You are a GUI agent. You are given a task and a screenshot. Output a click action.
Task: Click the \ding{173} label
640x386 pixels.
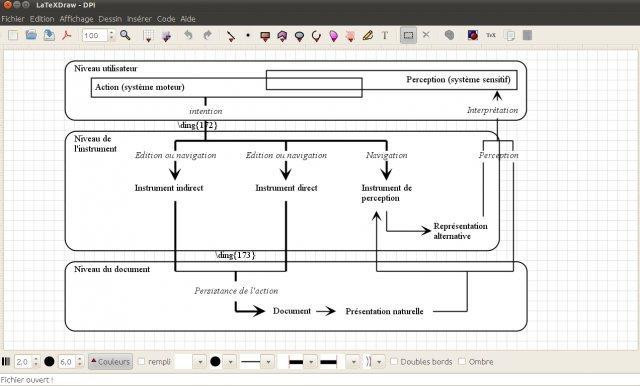tap(236, 255)
